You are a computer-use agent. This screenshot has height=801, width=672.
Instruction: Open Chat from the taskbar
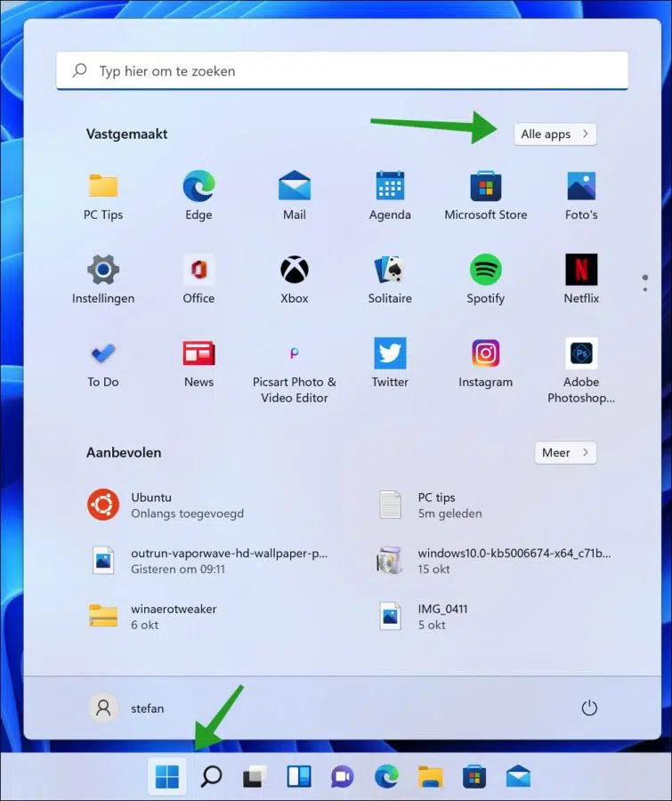343,776
